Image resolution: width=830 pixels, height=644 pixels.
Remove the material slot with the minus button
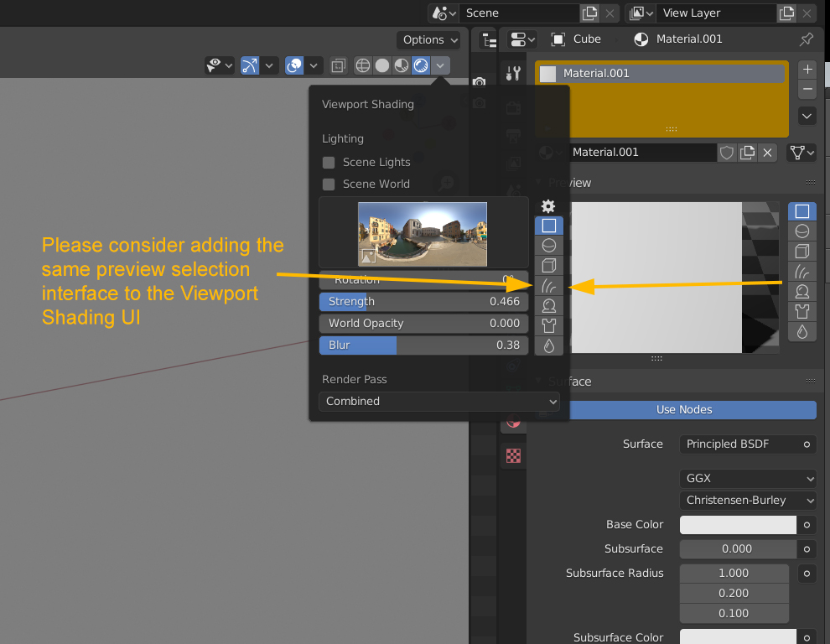pyautogui.click(x=807, y=89)
